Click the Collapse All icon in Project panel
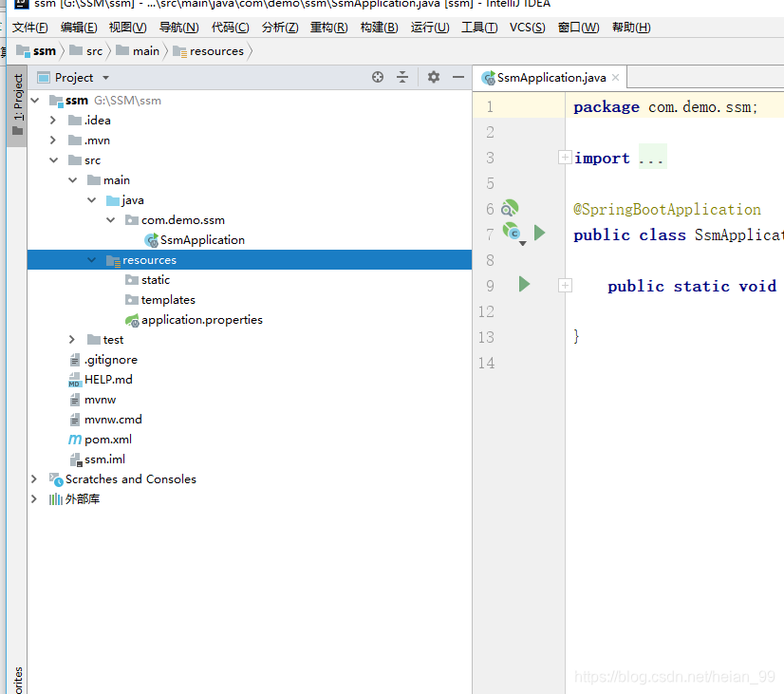The width and height of the screenshot is (784, 694). tap(402, 77)
